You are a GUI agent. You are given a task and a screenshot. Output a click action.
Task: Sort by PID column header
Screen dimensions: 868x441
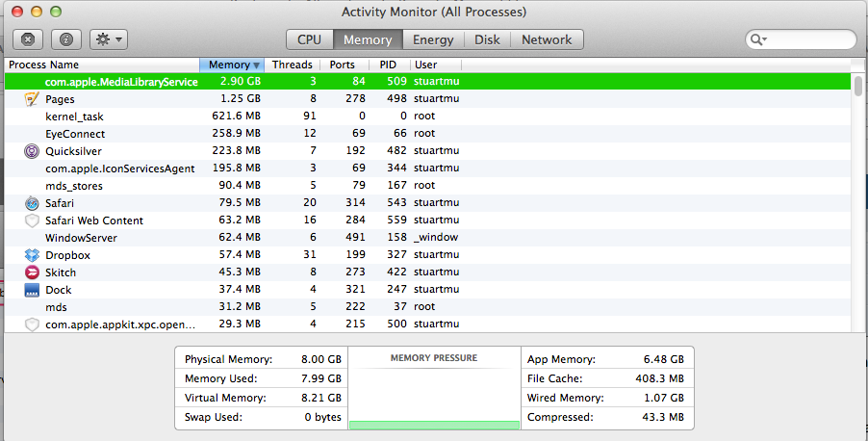coord(388,65)
